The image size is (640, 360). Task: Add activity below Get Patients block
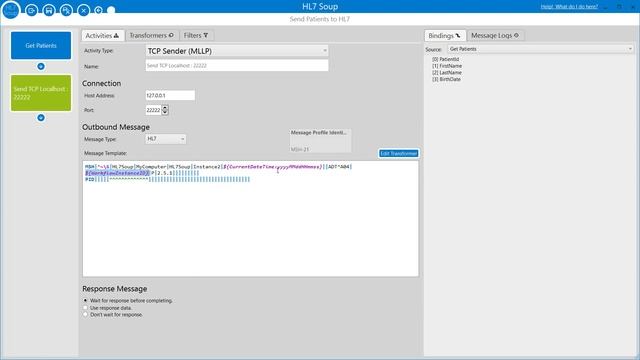pos(41,66)
